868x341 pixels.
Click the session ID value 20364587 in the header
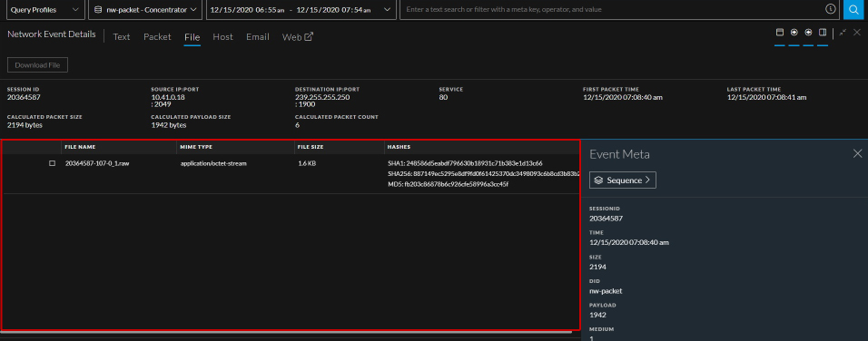click(x=24, y=98)
